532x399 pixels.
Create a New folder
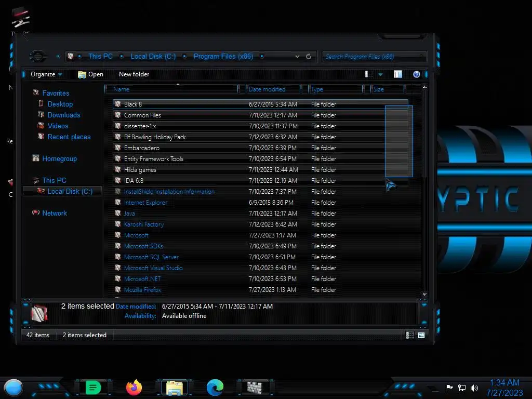[x=134, y=74]
